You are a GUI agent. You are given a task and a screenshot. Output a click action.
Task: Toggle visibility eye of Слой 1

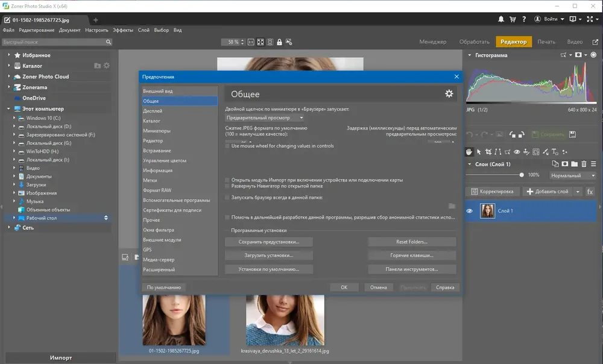470,211
